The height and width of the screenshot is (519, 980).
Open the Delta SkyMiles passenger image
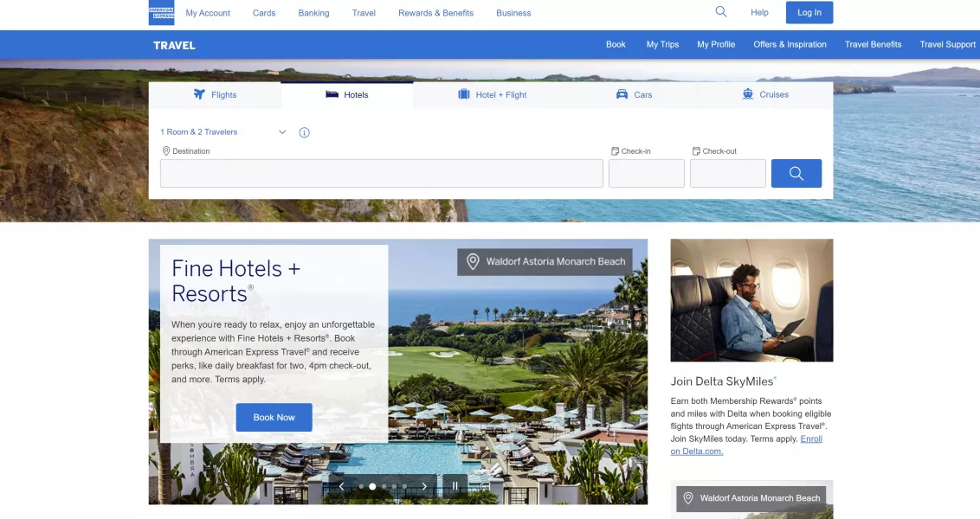[751, 300]
